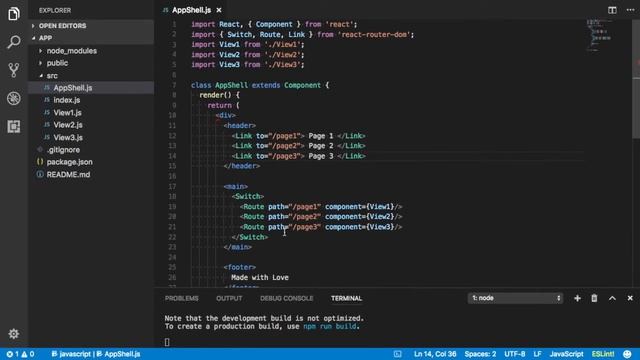
Task: Click the javascript | AppShell.js status item
Action: [x=96, y=354]
